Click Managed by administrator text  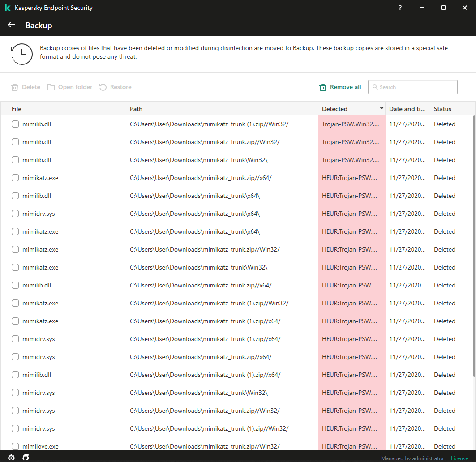(x=412, y=458)
